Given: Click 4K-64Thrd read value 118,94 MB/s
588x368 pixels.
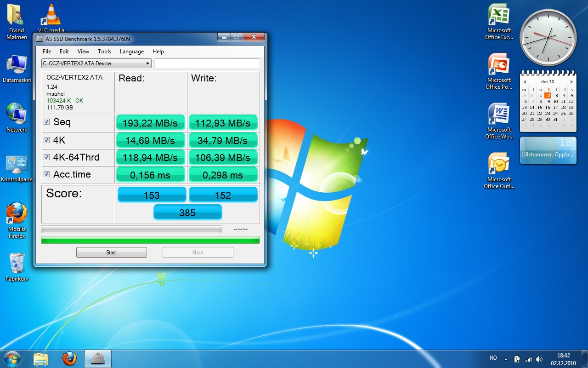Looking at the screenshot, I should pyautogui.click(x=151, y=157).
